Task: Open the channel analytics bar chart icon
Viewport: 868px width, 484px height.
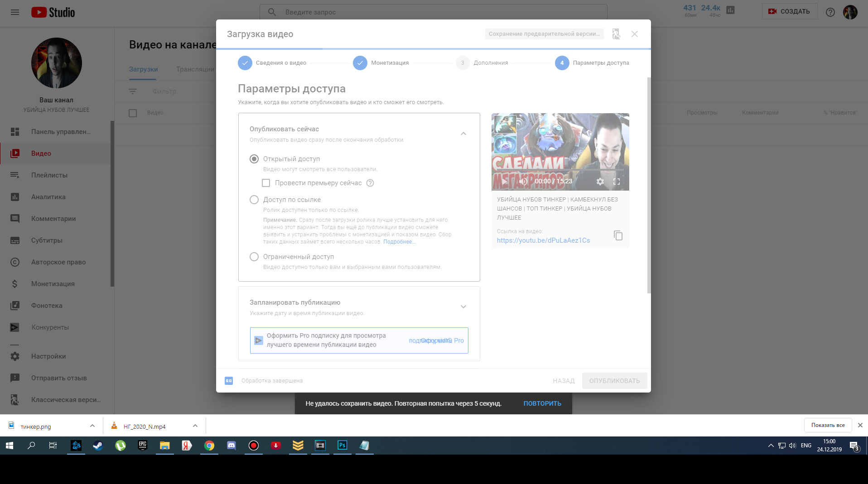Action: pos(730,10)
